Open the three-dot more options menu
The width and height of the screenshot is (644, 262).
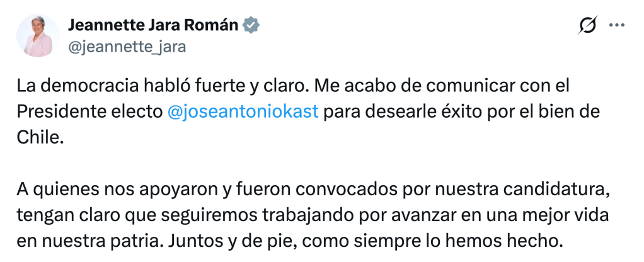(616, 25)
